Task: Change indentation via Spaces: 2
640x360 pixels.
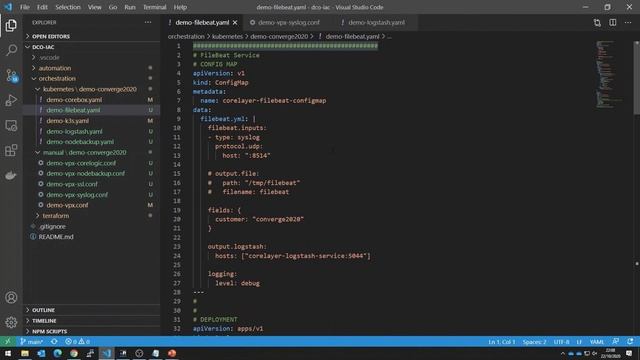Action: tap(535, 342)
